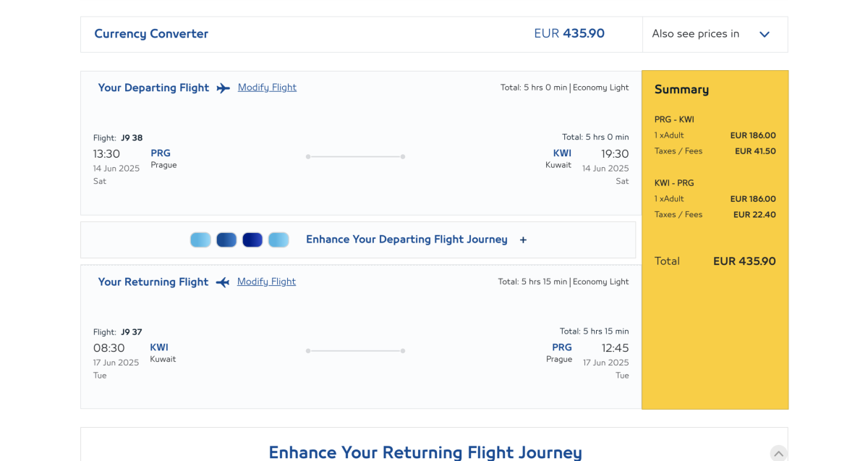Screen dimensions: 868x461
Task: Click the Currency Converter heading
Action: pos(151,34)
